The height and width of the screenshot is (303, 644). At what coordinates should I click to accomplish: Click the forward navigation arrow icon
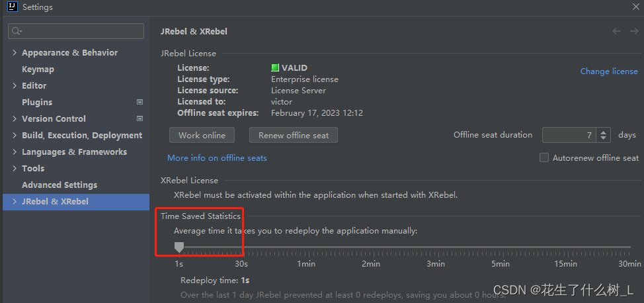pos(632,31)
